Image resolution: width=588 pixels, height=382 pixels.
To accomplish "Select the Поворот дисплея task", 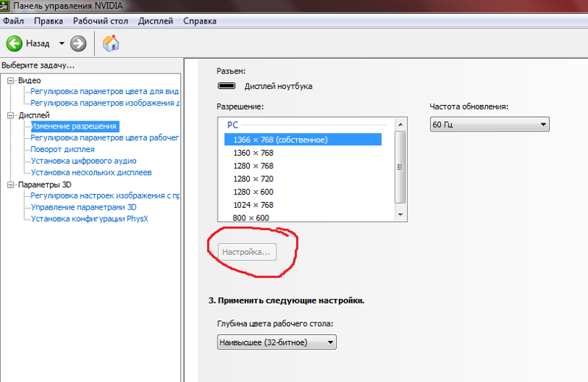I will click(62, 149).
